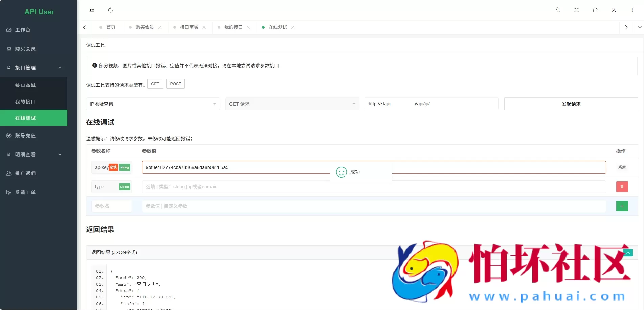This screenshot has height=310, width=644.
Task: Open the three-dot more options menu
Action: tap(632, 10)
